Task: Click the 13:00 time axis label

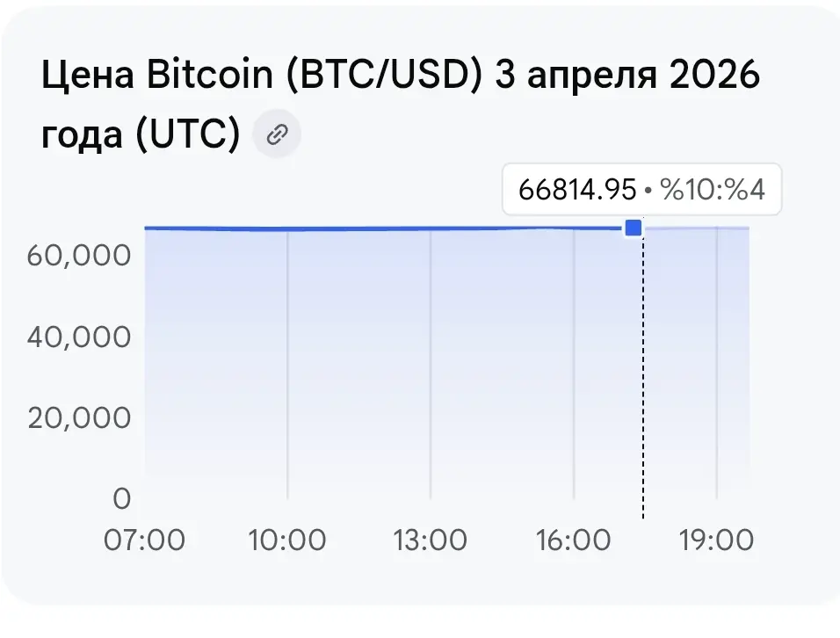Action: coord(431,540)
